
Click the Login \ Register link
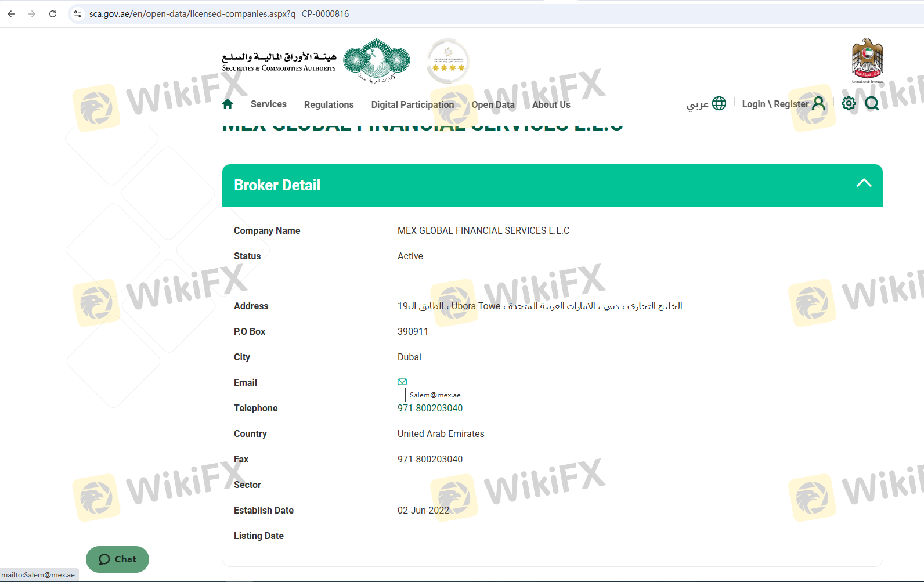coord(775,104)
